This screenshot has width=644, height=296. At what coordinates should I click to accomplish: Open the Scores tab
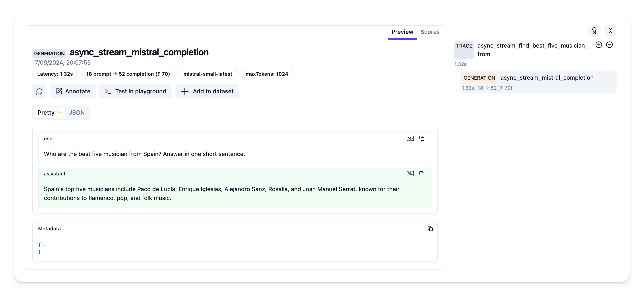point(430,32)
